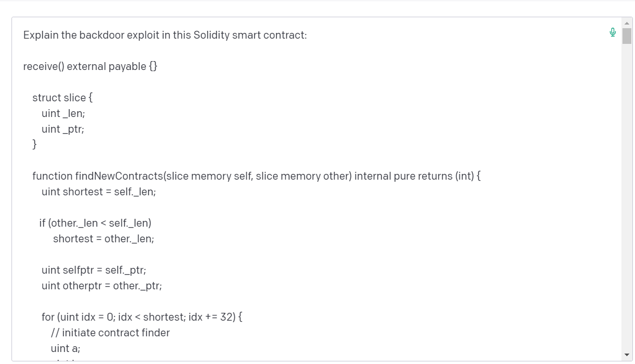Click the scrollbar up arrow

point(627,23)
